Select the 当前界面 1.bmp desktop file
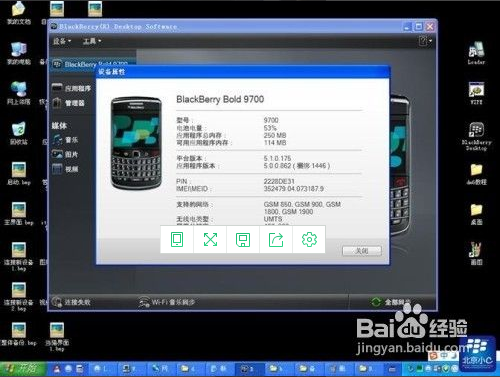500x377 pixels. pos(57,337)
